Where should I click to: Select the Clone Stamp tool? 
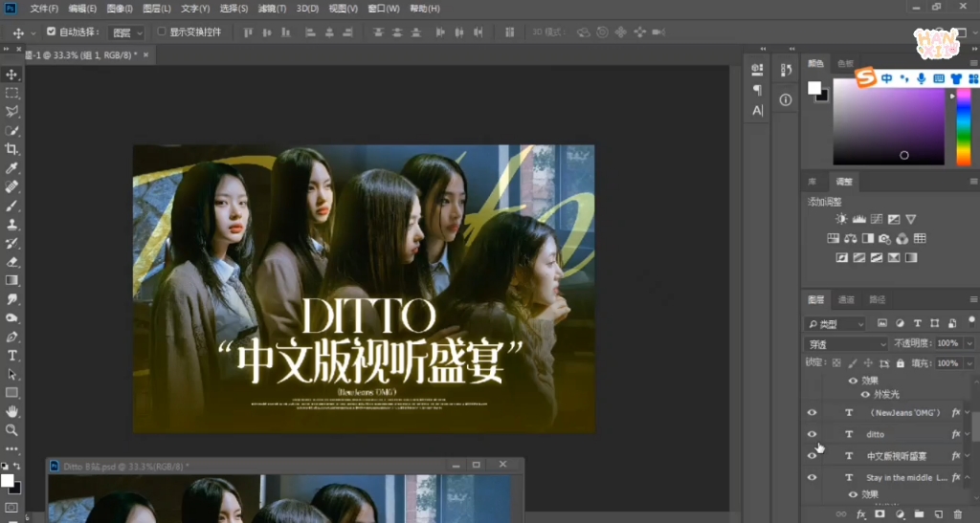point(11,224)
